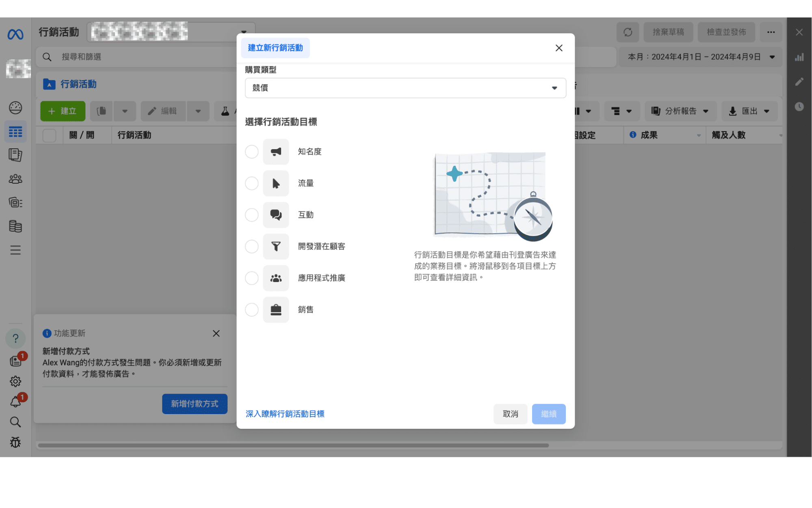Image resolution: width=812 pixels, height=508 pixels.
Task: Open the ... more options menu
Action: point(771,32)
